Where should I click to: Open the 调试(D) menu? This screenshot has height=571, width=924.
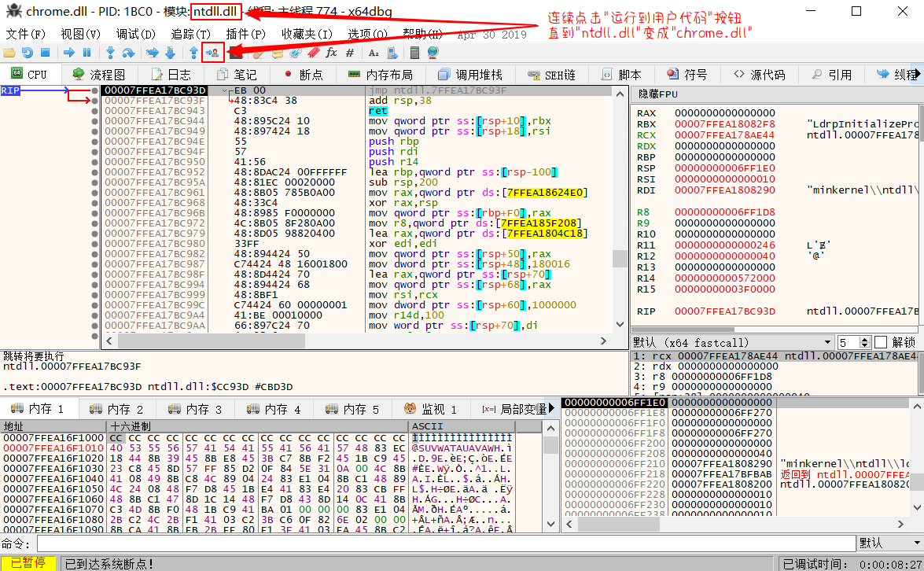(135, 34)
